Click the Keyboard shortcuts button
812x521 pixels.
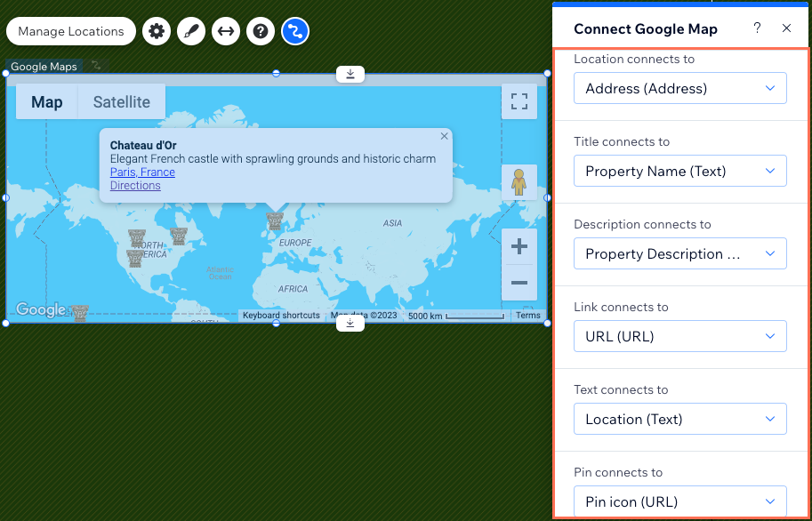point(281,316)
